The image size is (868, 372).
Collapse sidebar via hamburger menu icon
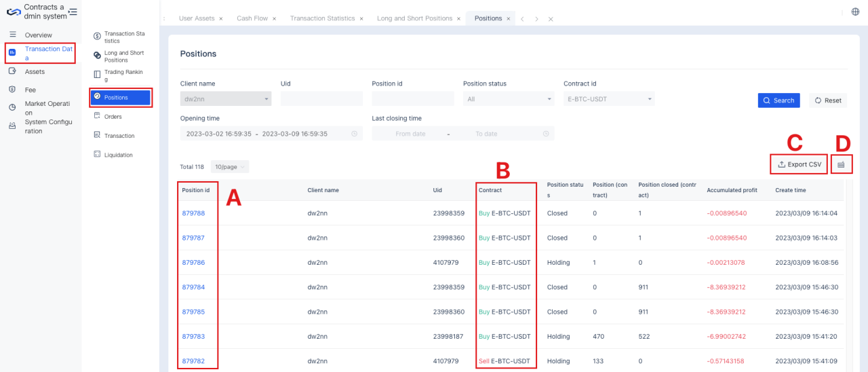tap(73, 12)
